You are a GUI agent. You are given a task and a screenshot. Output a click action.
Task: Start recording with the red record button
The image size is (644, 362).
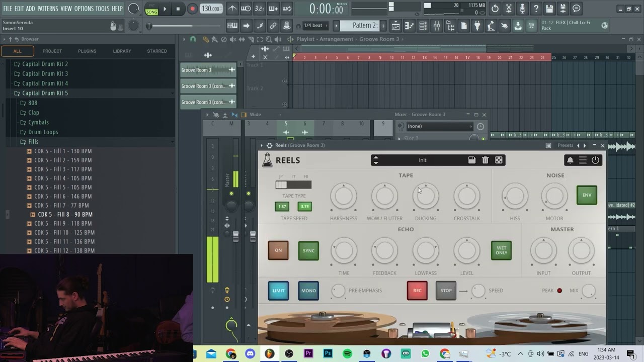(x=192, y=9)
